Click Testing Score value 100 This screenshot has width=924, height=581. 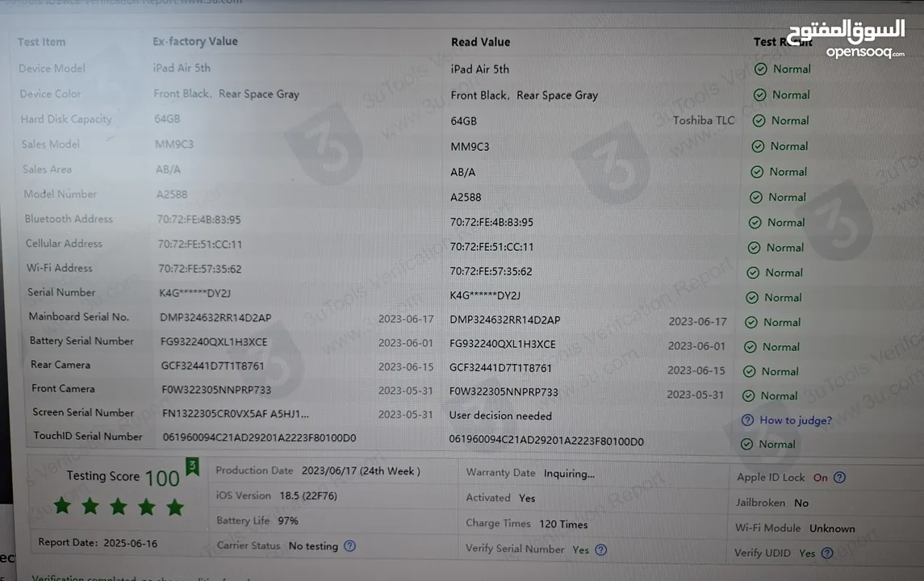tap(162, 478)
